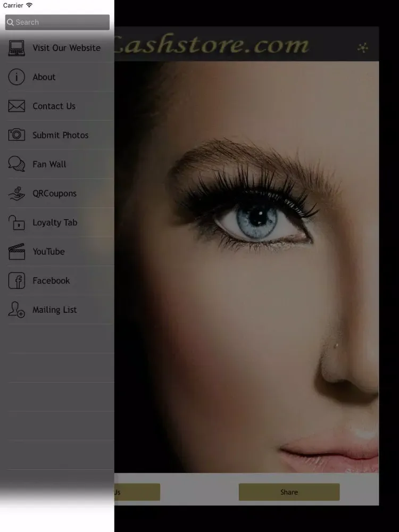Tap the dotted menu icon in header
The image size is (399, 532).
[363, 48]
